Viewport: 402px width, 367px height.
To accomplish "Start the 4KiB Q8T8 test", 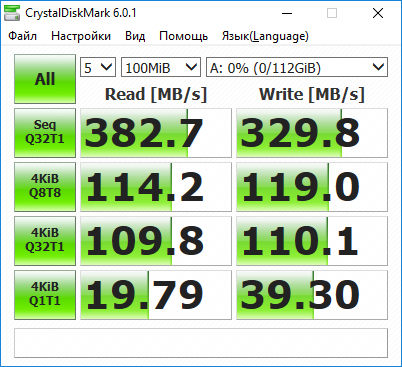I will 45,187.
